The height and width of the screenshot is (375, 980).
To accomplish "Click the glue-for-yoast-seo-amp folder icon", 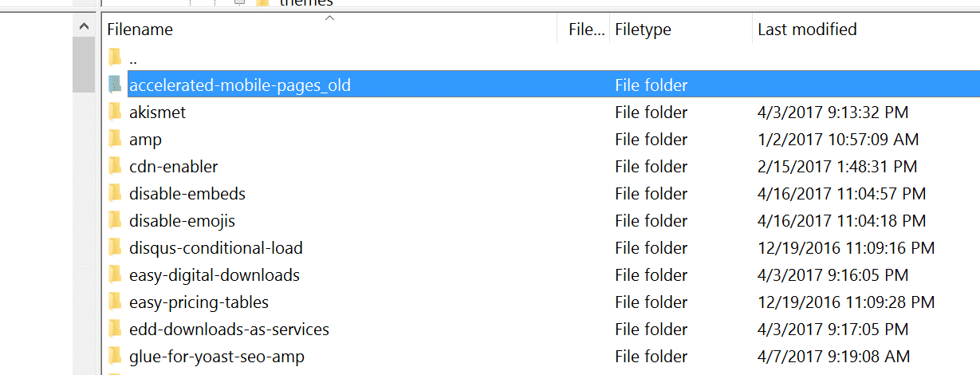I will [x=115, y=357].
